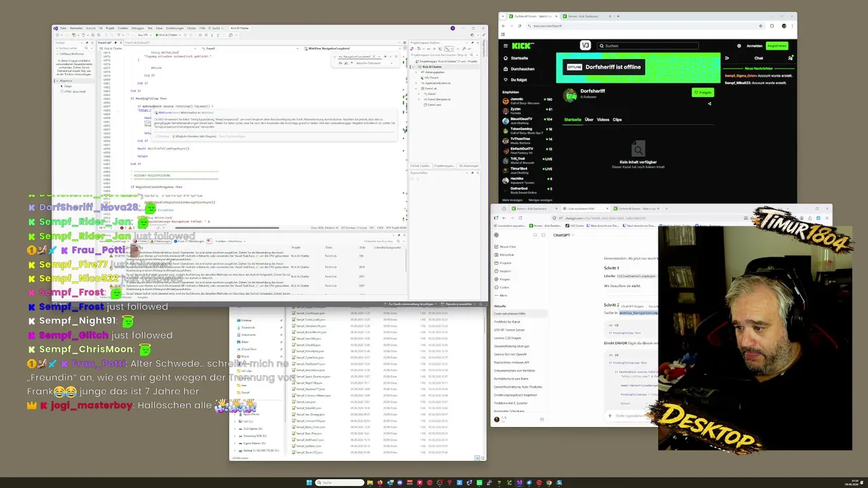Switch to the Über tab on Dorfsheriff's channel
Screen dimensions: 868x488
click(589, 119)
